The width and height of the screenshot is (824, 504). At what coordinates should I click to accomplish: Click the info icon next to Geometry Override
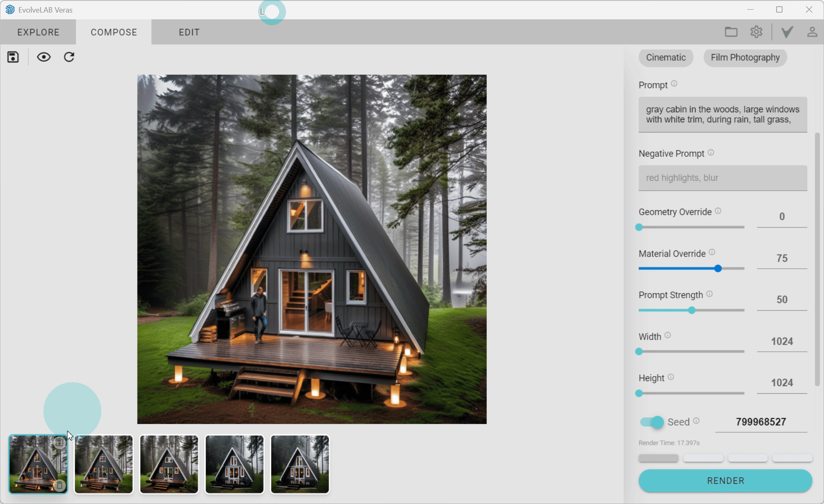pos(718,211)
